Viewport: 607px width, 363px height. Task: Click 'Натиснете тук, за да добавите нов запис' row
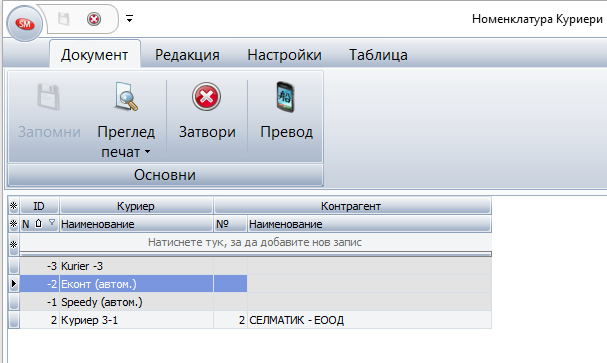(x=255, y=242)
